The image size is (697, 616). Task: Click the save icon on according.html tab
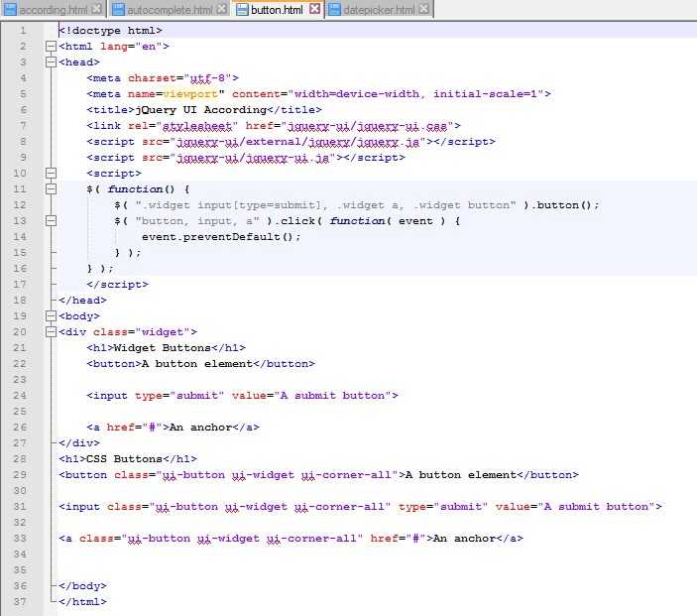10,9
